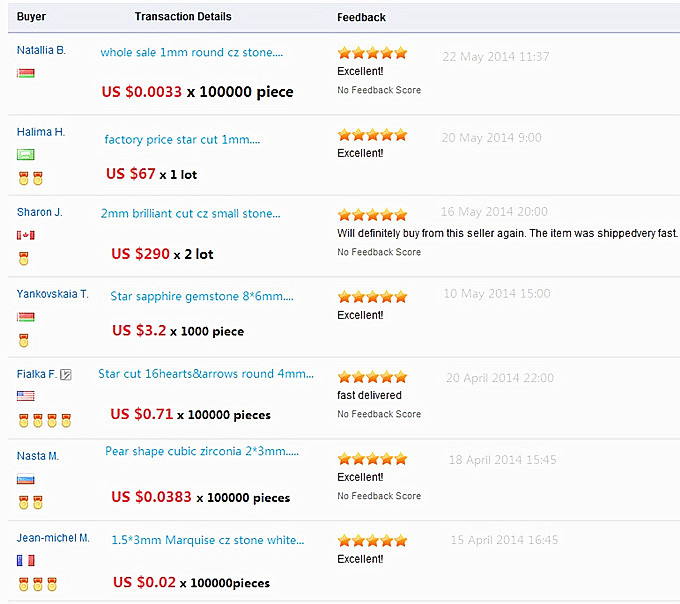The width and height of the screenshot is (680, 604).
Task: Click Yankovskaia T.'s medal icon
Action: [24, 340]
